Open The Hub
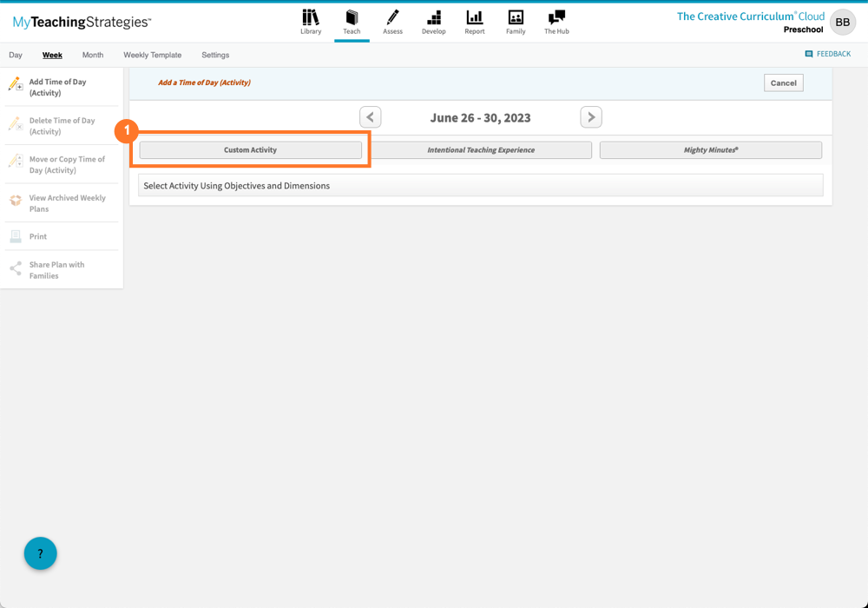 [556, 22]
